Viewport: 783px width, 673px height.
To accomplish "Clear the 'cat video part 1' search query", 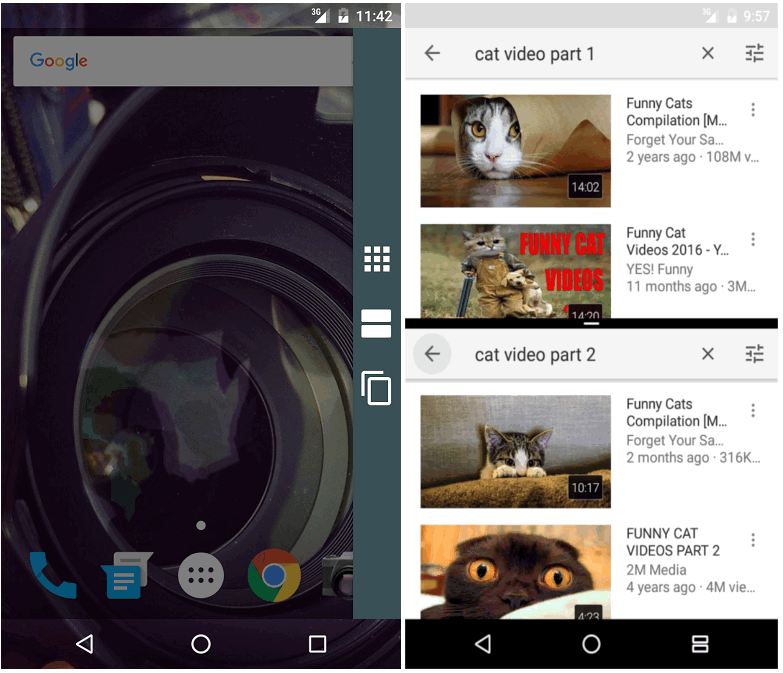I will coord(708,53).
